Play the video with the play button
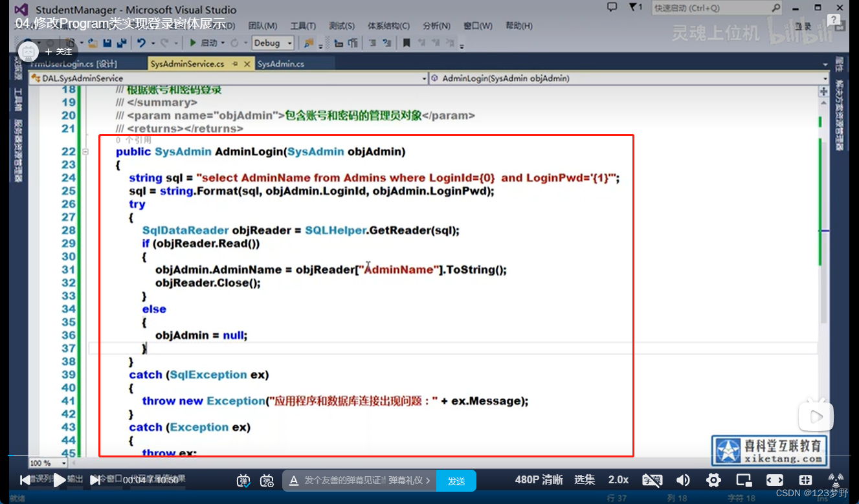Screen dimensions: 859x504 click(x=59, y=479)
